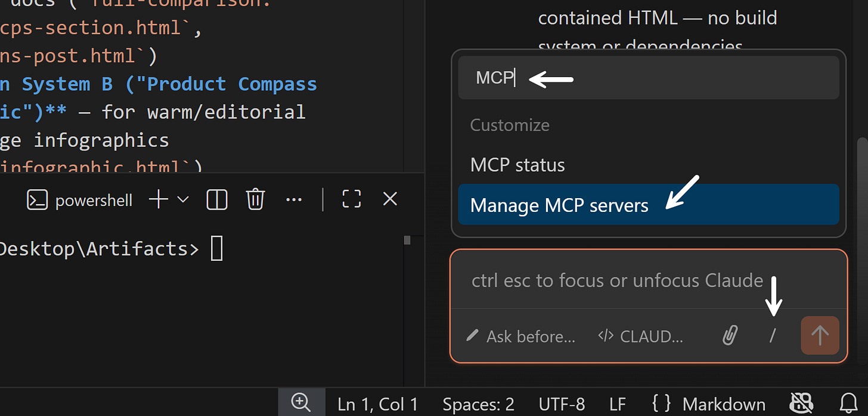Kill the terminal using the trash icon

255,199
